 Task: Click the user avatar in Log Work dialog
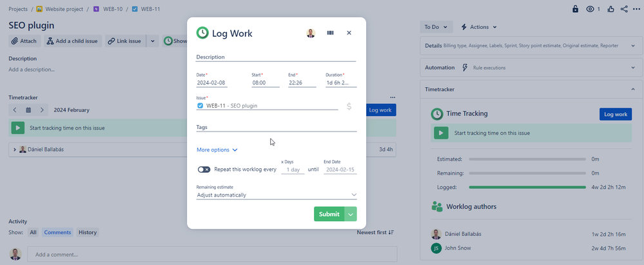coord(311,33)
